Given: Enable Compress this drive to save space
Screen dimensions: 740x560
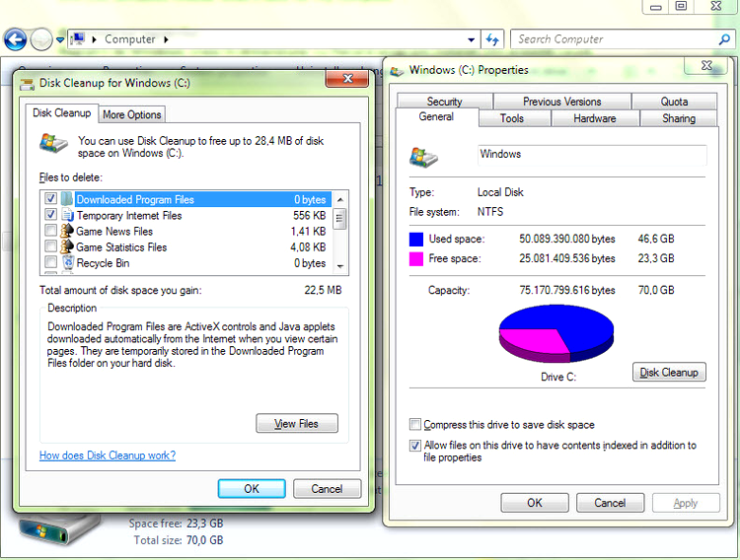Looking at the screenshot, I should (414, 425).
